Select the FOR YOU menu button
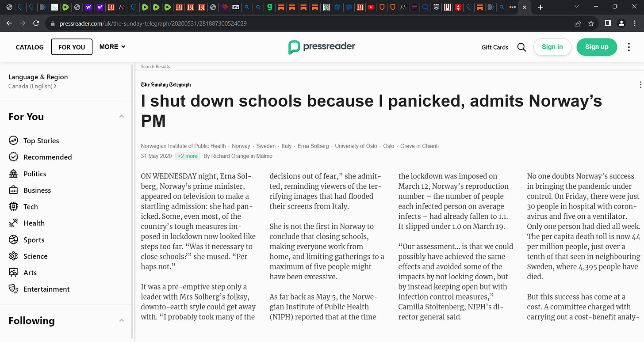 [72, 47]
